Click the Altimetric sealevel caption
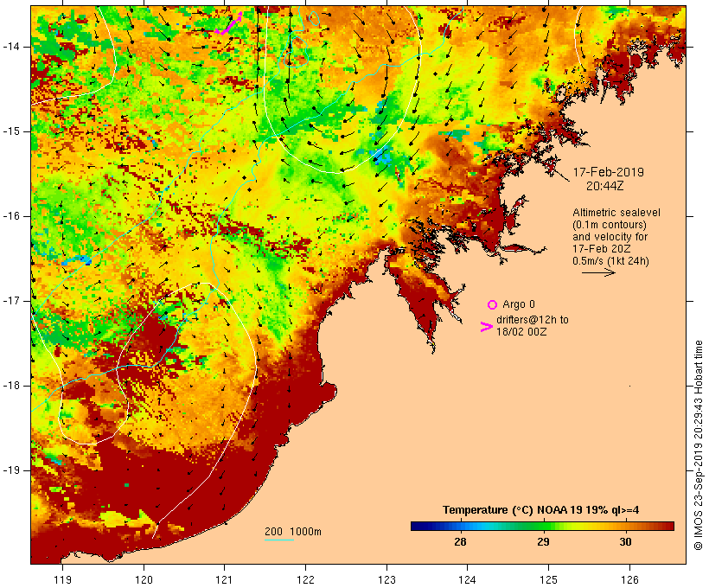Screen dimensions: 709x588 pos(616,212)
